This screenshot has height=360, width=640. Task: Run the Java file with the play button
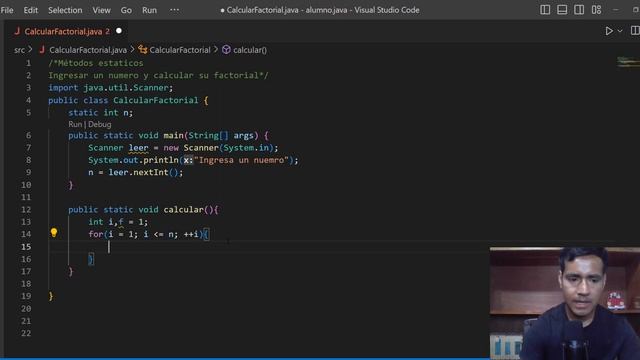[609, 31]
